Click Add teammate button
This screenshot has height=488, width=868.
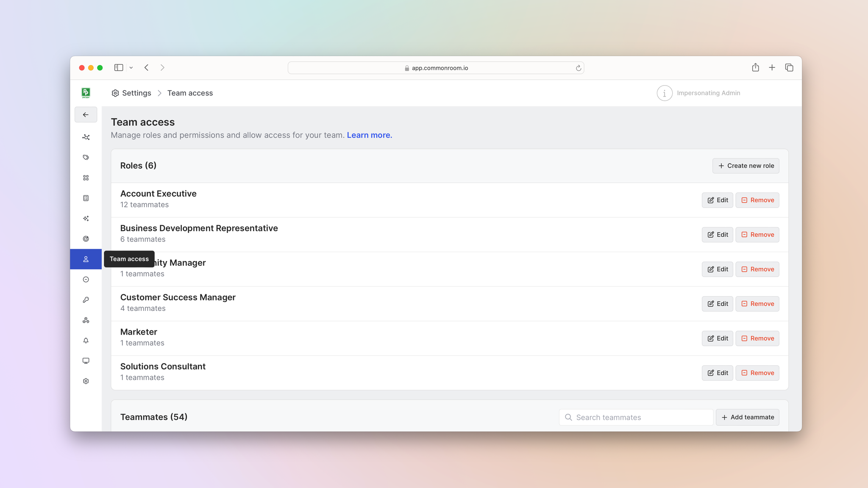748,417
